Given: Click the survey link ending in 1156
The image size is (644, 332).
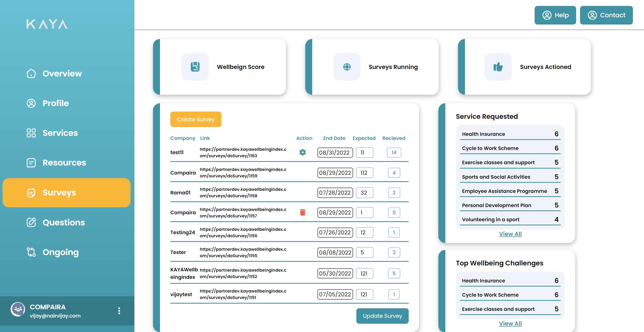Looking at the screenshot, I should click(x=243, y=232).
